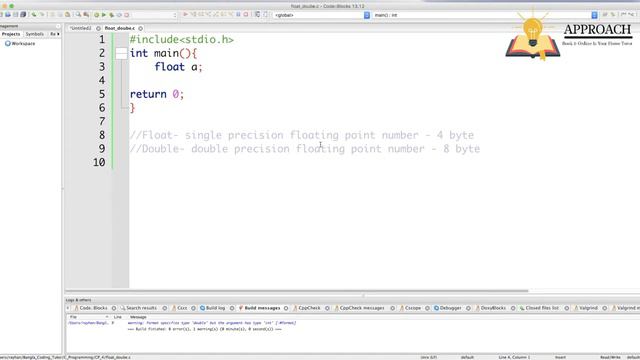Click the Debug/Continue red arrow icon

click(x=185, y=15)
